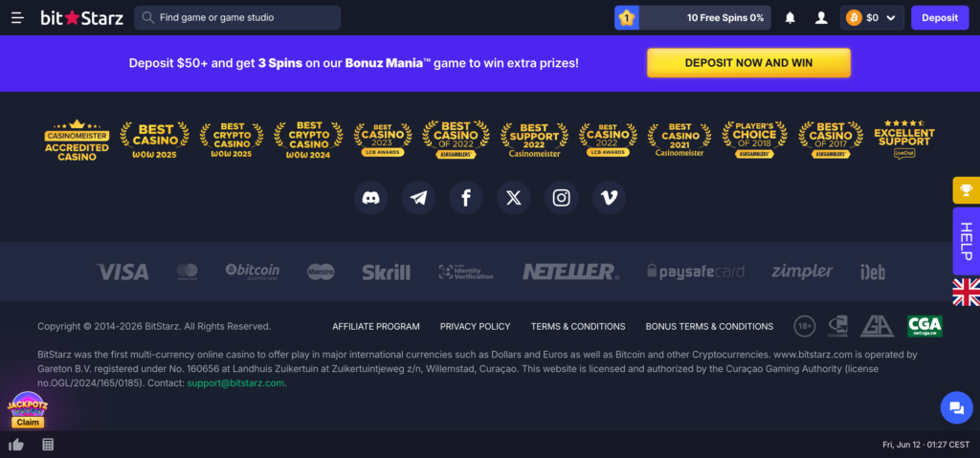Image resolution: width=980 pixels, height=458 pixels.
Task: Click the Mastercard payment logo
Action: [187, 272]
